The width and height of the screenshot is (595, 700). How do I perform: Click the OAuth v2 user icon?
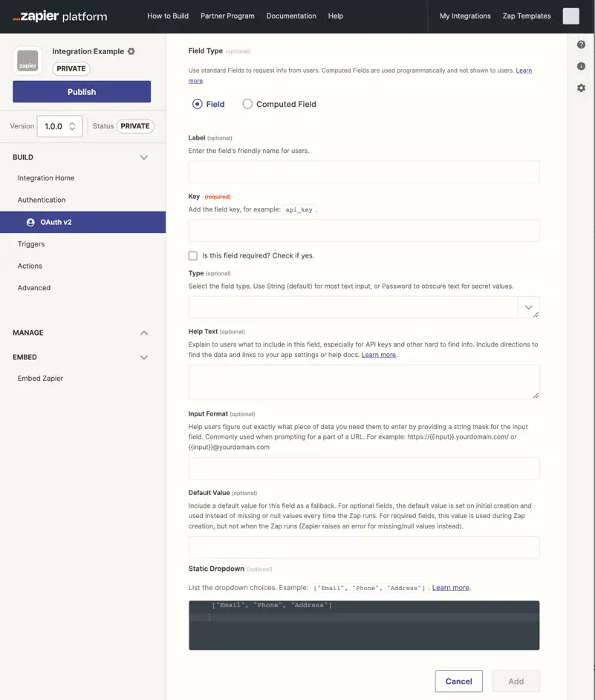(30, 222)
